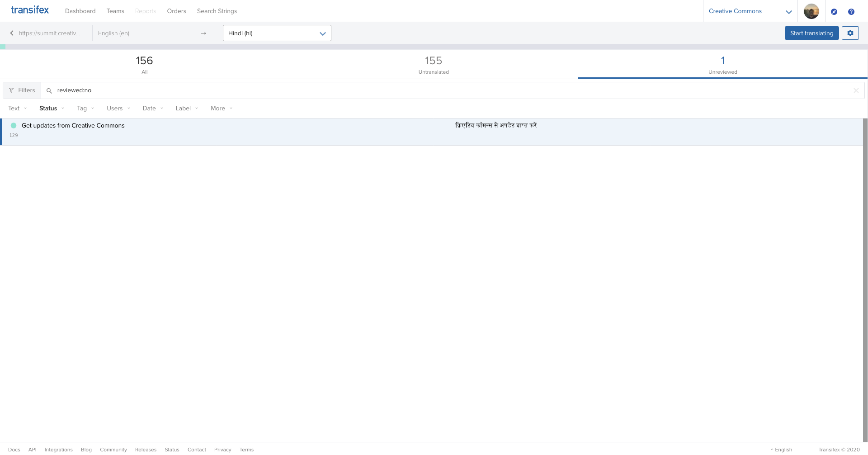The height and width of the screenshot is (455, 868).
Task: Click the green status dot on the string
Action: pyautogui.click(x=14, y=125)
